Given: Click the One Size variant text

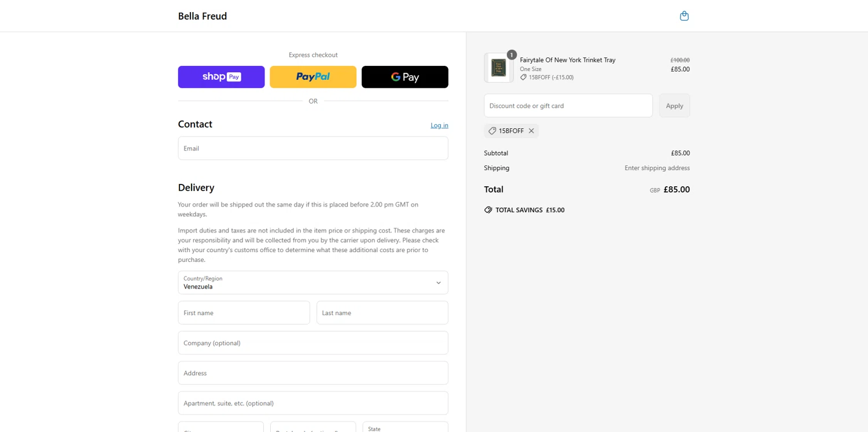Looking at the screenshot, I should click(531, 69).
